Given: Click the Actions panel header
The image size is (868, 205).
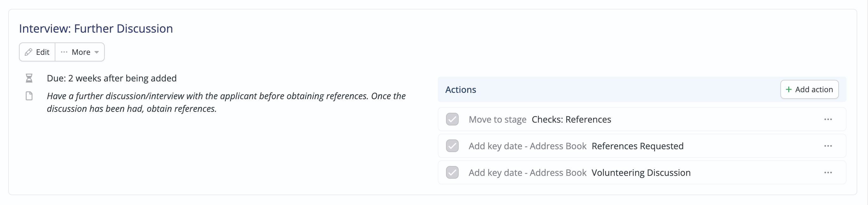Looking at the screenshot, I should 642,89.
